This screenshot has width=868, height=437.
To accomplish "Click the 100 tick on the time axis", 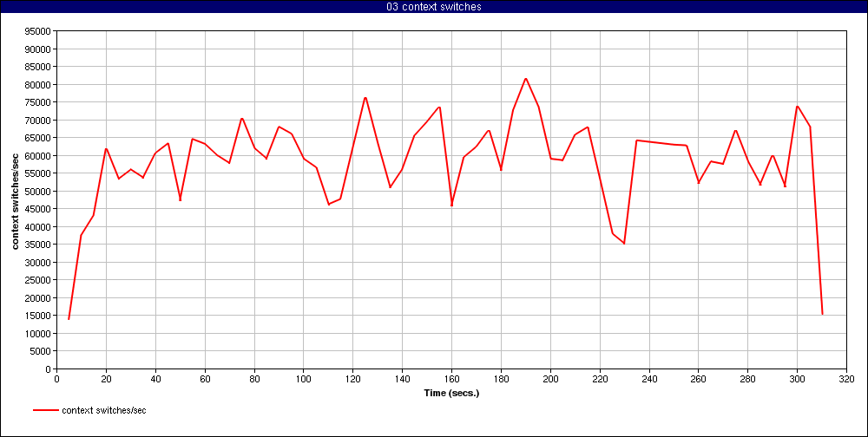I will pyautogui.click(x=303, y=379).
